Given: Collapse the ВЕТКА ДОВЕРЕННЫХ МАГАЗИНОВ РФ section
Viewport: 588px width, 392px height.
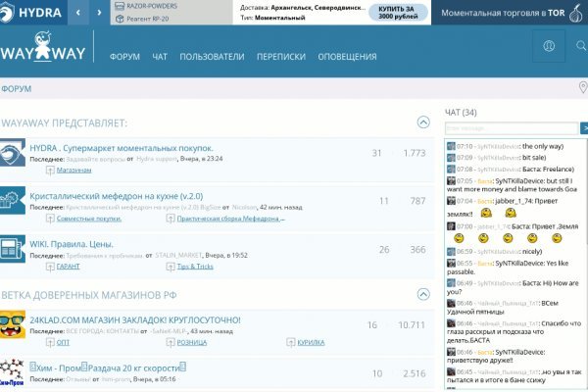Looking at the screenshot, I should (423, 291).
